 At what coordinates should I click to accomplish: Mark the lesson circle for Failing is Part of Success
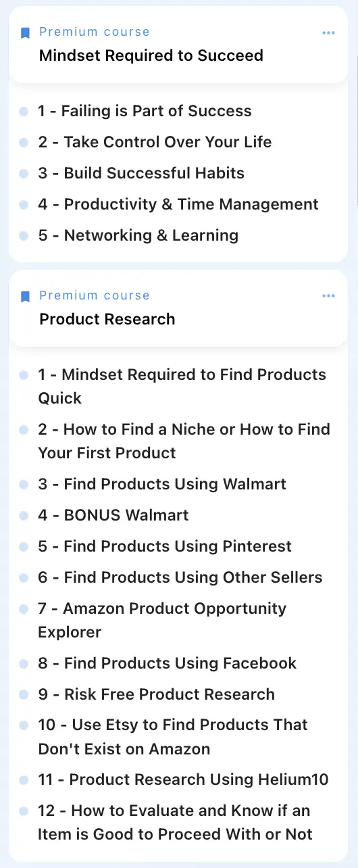pyautogui.click(x=24, y=112)
